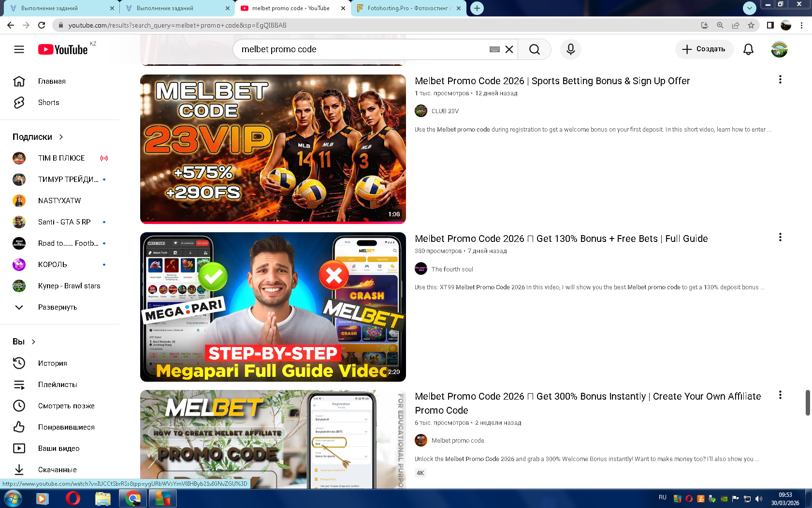Open CLUB 23V channel avatar

point(421,111)
